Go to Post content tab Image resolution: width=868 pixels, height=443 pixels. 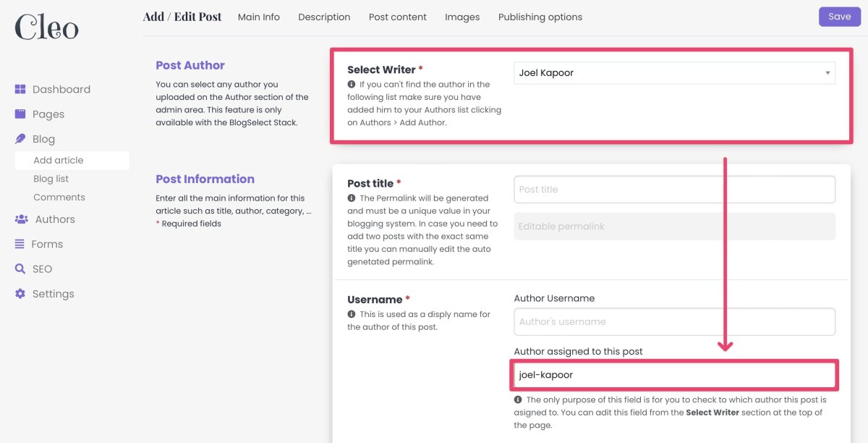click(397, 17)
